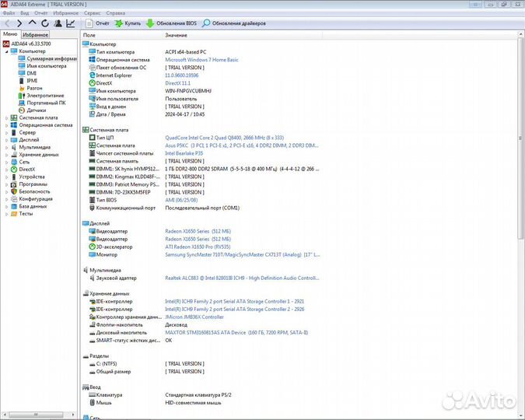Switch to the Избранное tab in sidebar

coord(36,34)
